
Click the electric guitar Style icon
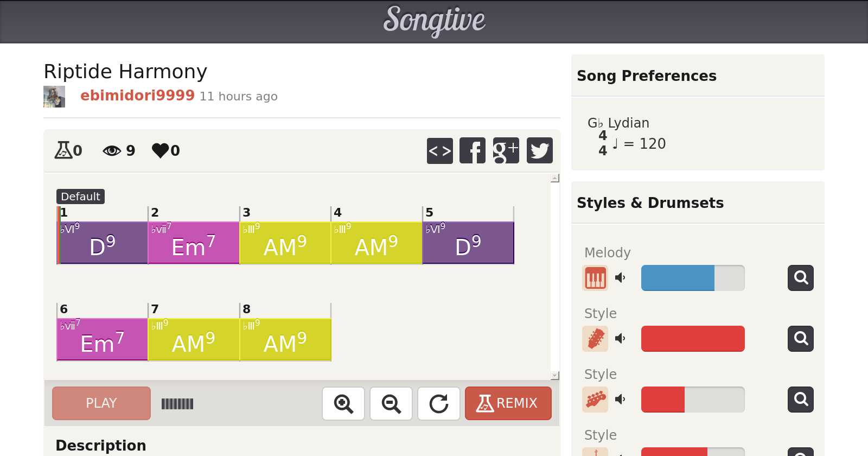(x=595, y=400)
